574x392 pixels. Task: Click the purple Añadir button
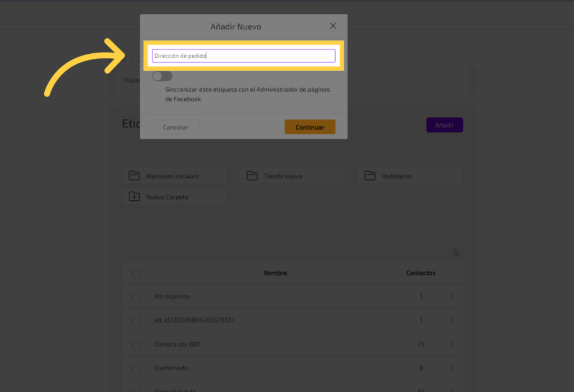pos(445,125)
